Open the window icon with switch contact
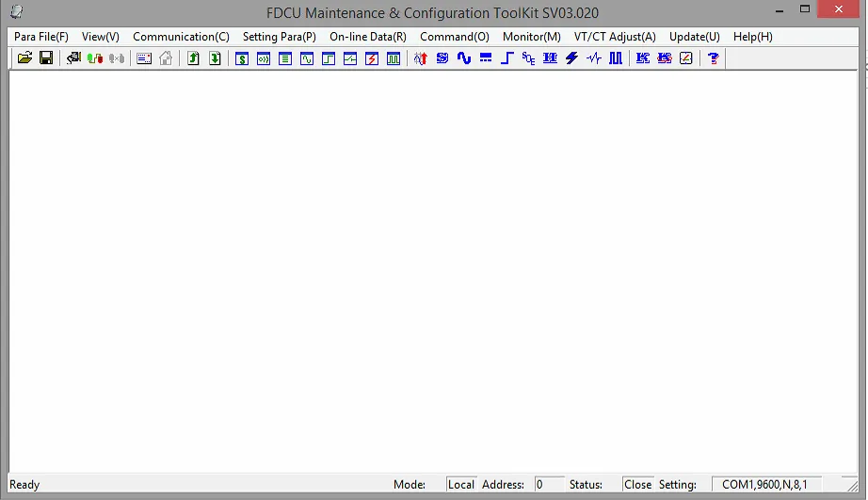This screenshot has width=868, height=500. tap(350, 58)
